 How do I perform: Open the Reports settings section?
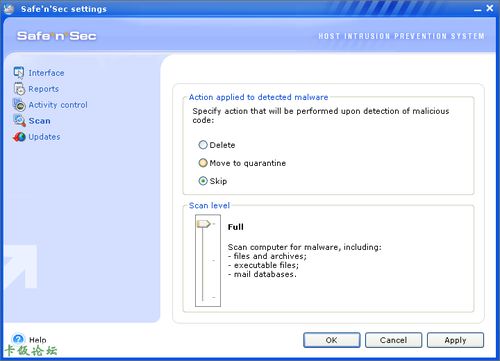43,89
